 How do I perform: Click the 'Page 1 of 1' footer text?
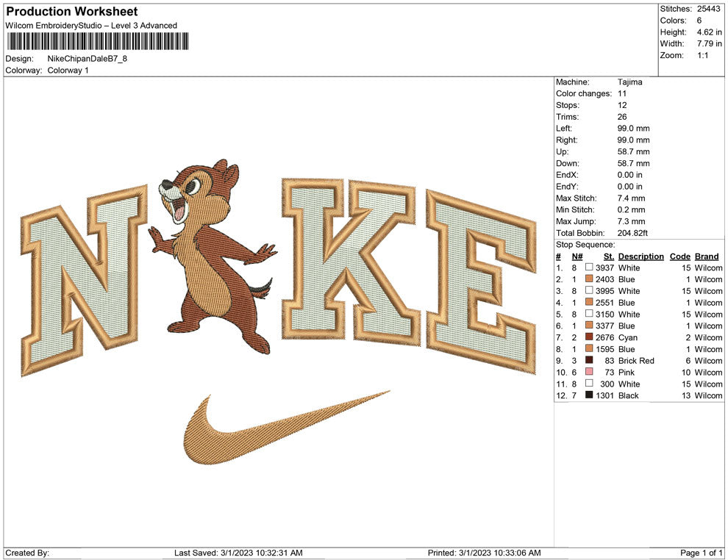pos(701,553)
